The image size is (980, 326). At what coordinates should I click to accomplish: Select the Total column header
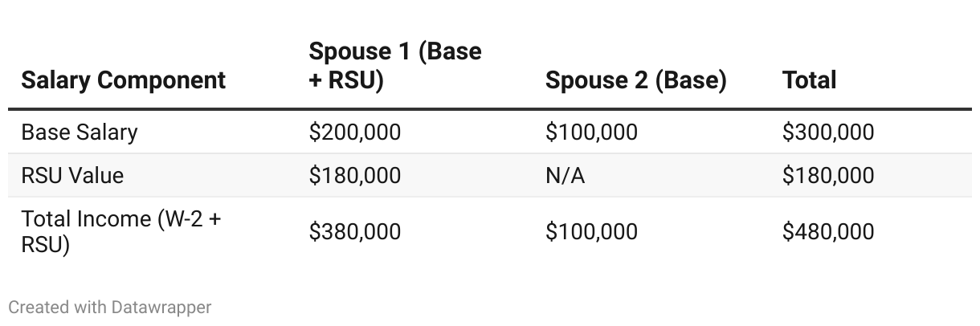tap(809, 80)
